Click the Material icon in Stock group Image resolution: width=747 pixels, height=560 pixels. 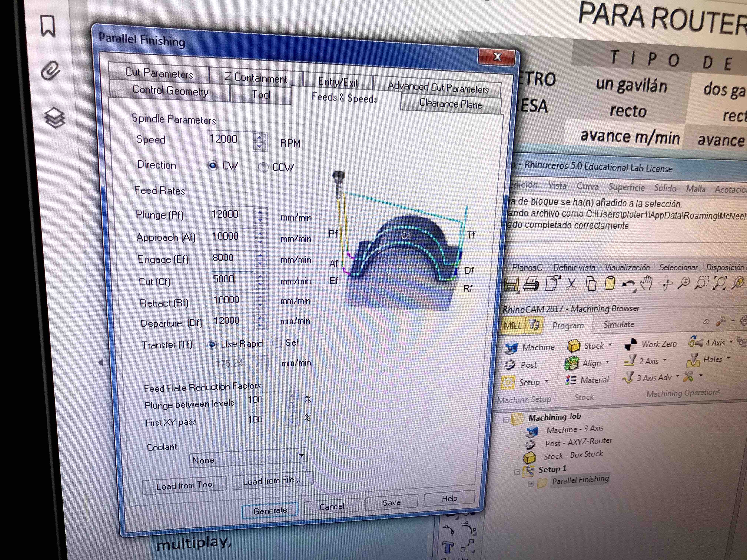pyautogui.click(x=571, y=380)
